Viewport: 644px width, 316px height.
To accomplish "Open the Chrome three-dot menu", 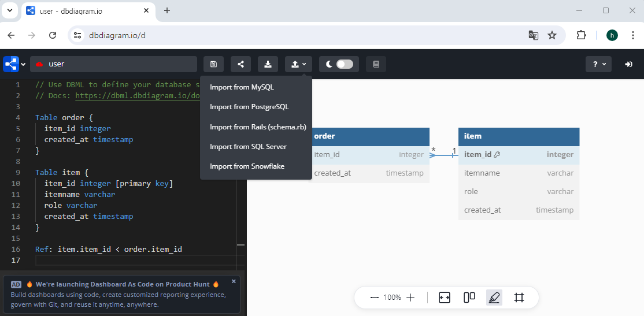I will tap(633, 35).
